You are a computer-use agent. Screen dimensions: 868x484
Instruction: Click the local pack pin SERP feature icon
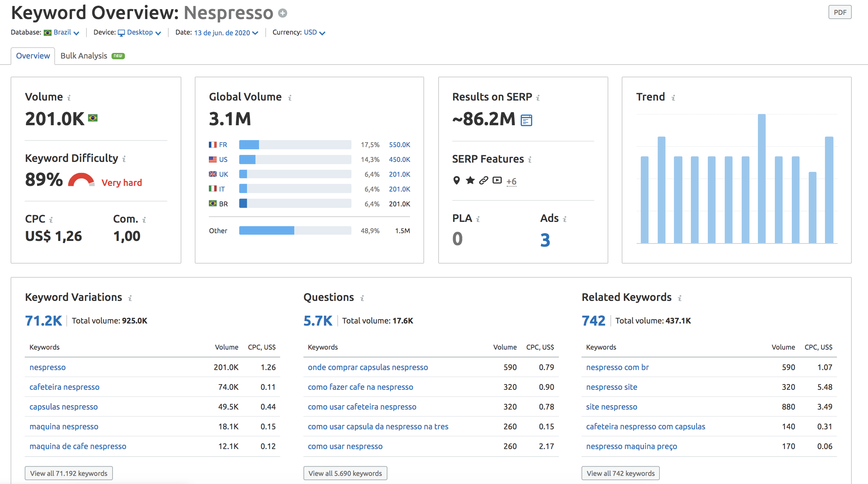[457, 181]
